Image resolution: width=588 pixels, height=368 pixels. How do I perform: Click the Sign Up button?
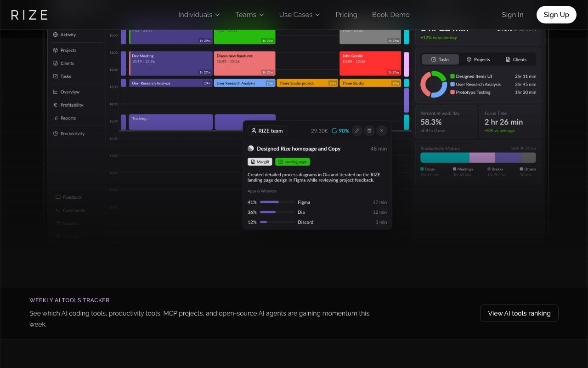556,15
